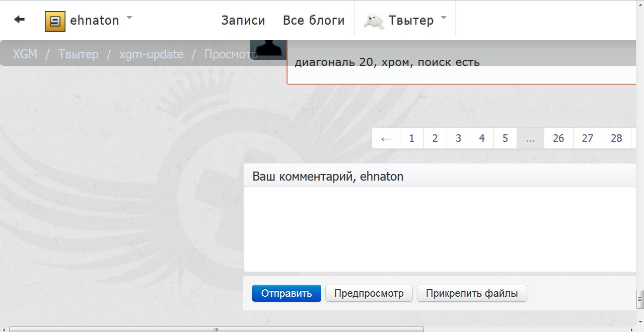Click the horizontal scrollbar left arrow

(4, 329)
